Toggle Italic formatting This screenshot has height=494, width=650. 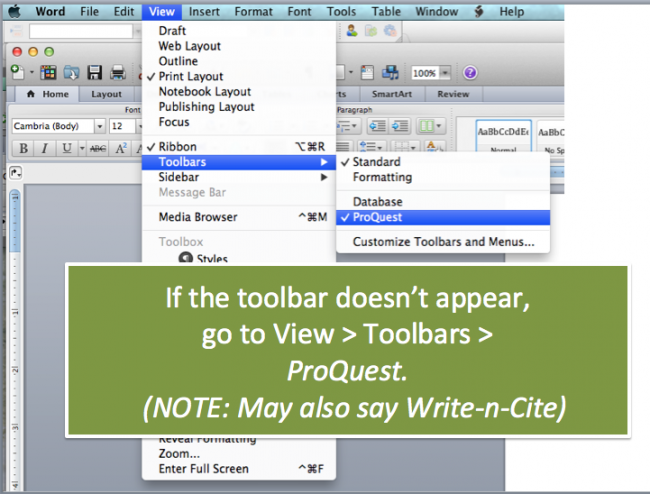tap(44, 148)
